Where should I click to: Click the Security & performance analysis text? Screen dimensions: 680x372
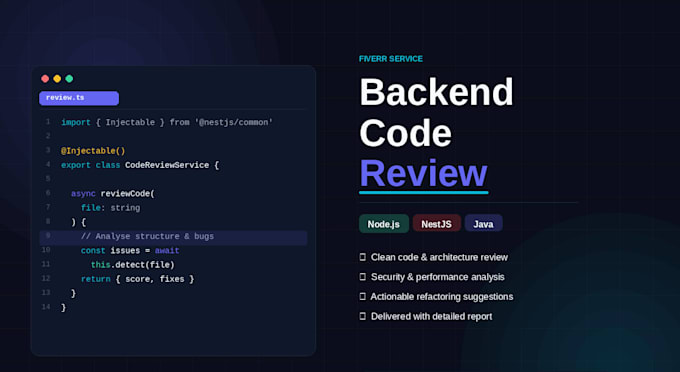tap(438, 277)
